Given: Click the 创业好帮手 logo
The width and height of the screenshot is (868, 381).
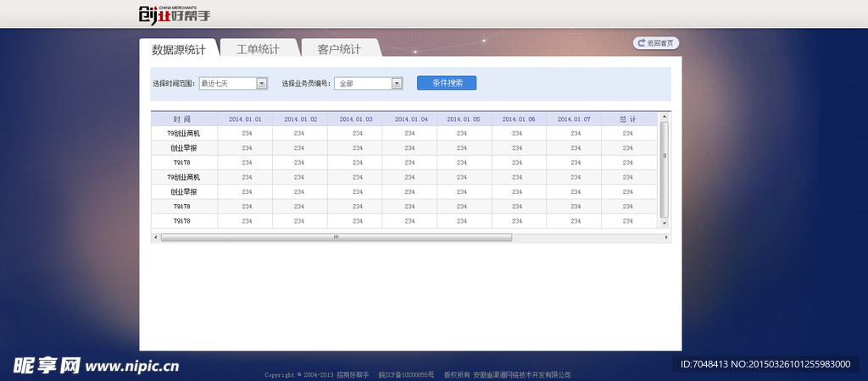Looking at the screenshot, I should coord(174,14).
